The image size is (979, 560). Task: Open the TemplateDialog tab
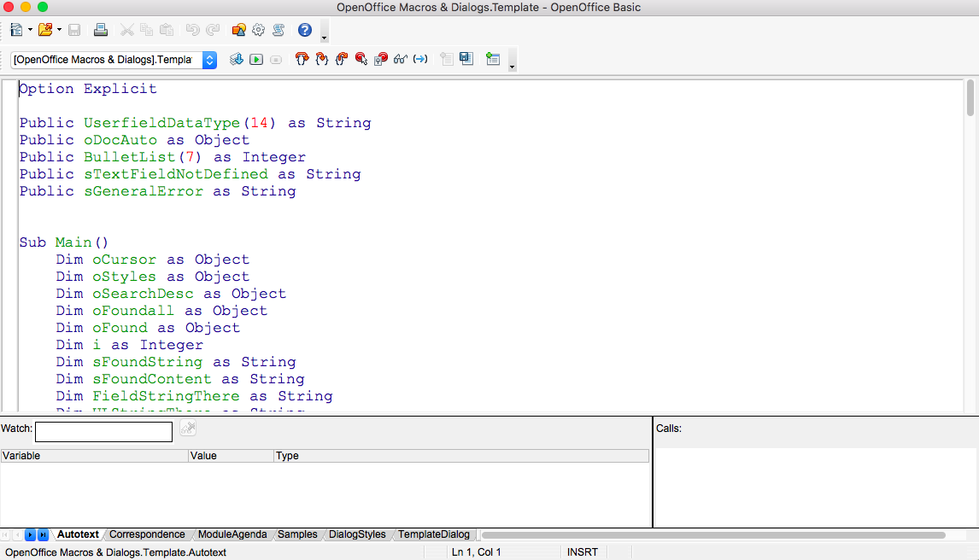click(x=433, y=534)
